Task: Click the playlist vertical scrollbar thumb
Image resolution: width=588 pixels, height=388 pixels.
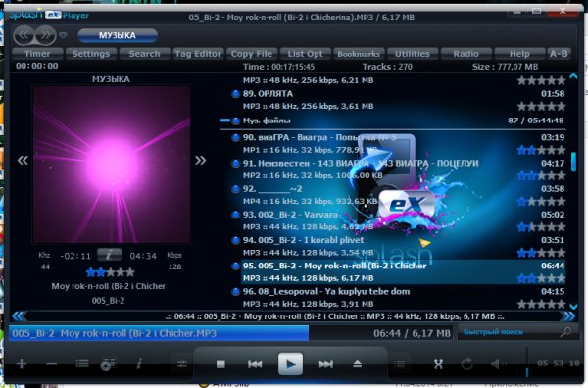Action: coord(573,162)
